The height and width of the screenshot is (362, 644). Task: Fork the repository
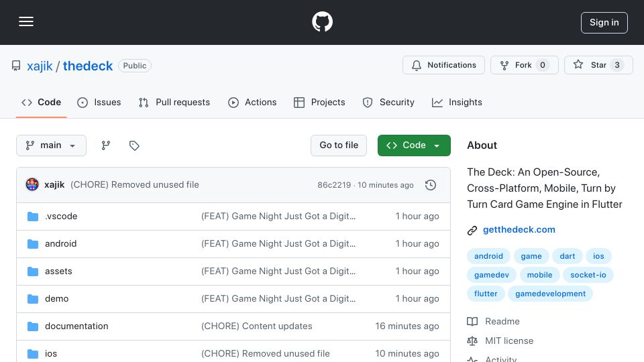click(525, 65)
